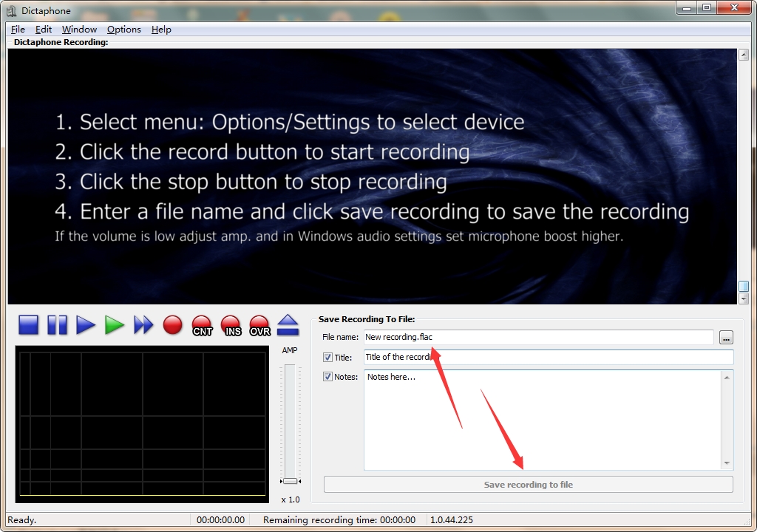This screenshot has height=532, width=757.
Task: Click the x 1.0 amplification value
Action: (290, 499)
